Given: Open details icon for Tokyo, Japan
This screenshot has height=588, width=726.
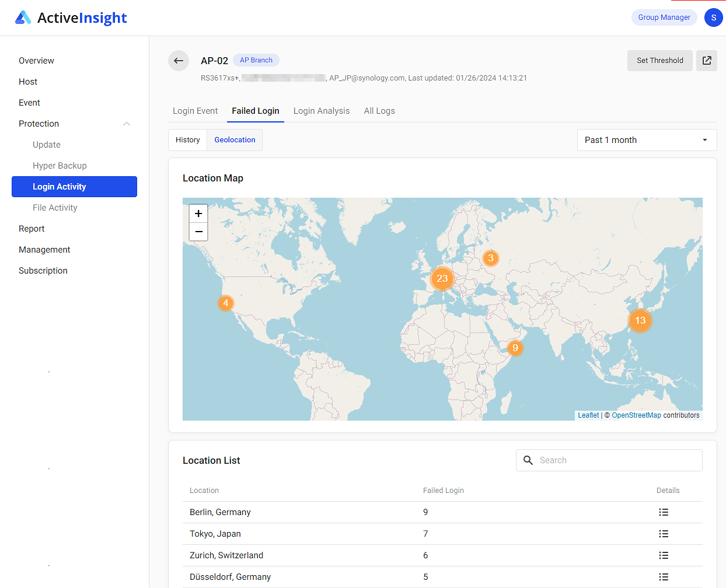Looking at the screenshot, I should pyautogui.click(x=664, y=534).
